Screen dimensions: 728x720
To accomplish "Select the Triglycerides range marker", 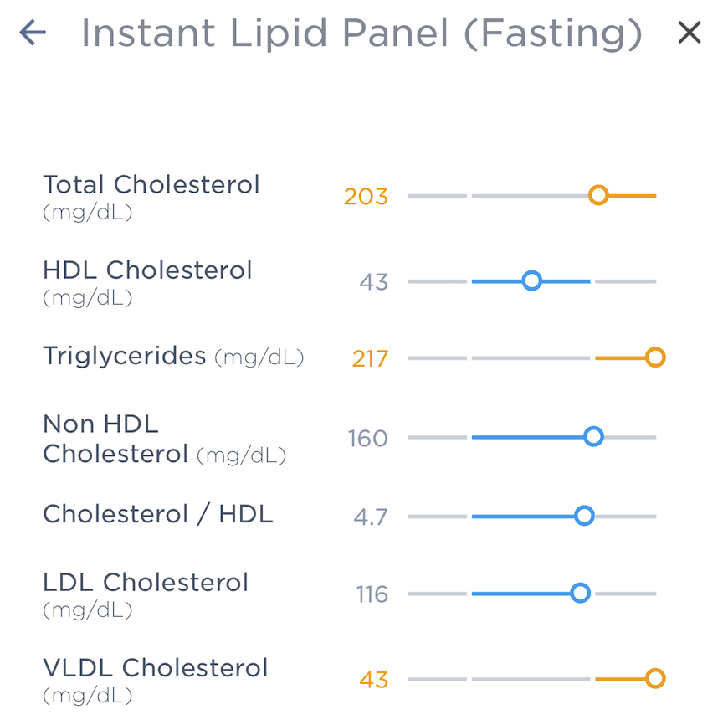I will click(x=655, y=357).
